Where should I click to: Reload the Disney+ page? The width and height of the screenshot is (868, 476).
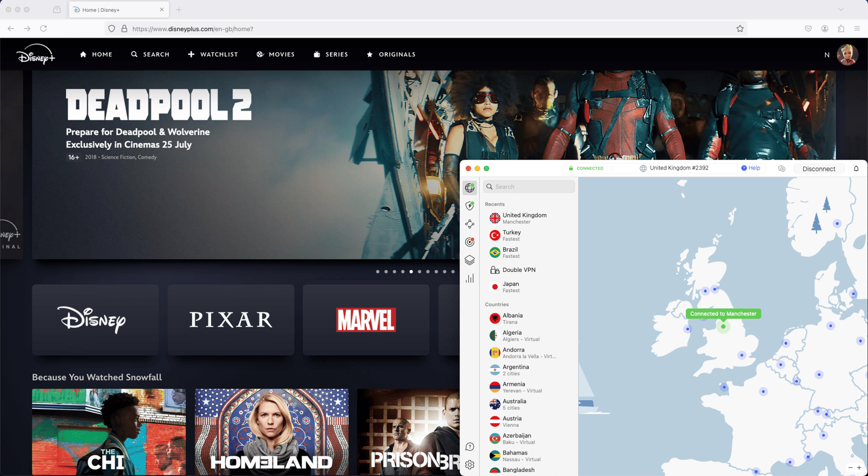(43, 28)
